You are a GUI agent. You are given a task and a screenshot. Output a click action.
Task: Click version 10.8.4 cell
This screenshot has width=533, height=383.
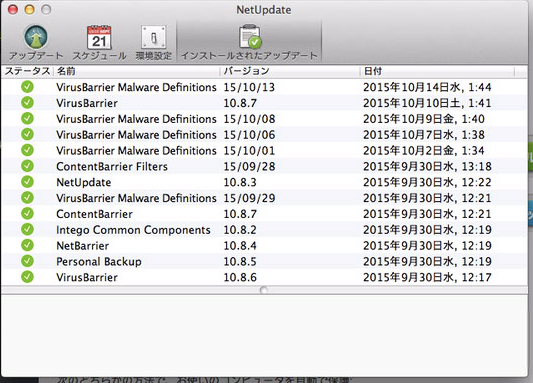click(240, 246)
